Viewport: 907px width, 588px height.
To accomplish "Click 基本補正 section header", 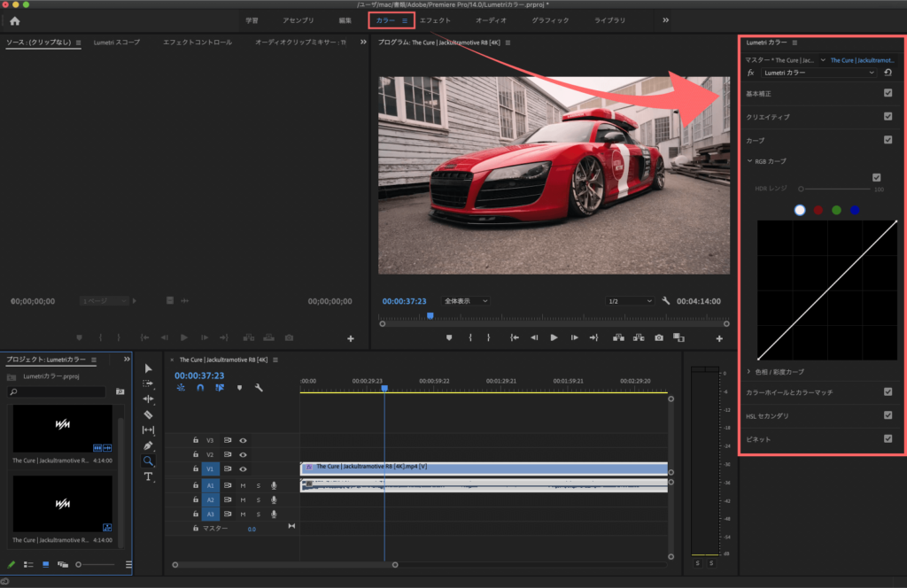I will (758, 94).
